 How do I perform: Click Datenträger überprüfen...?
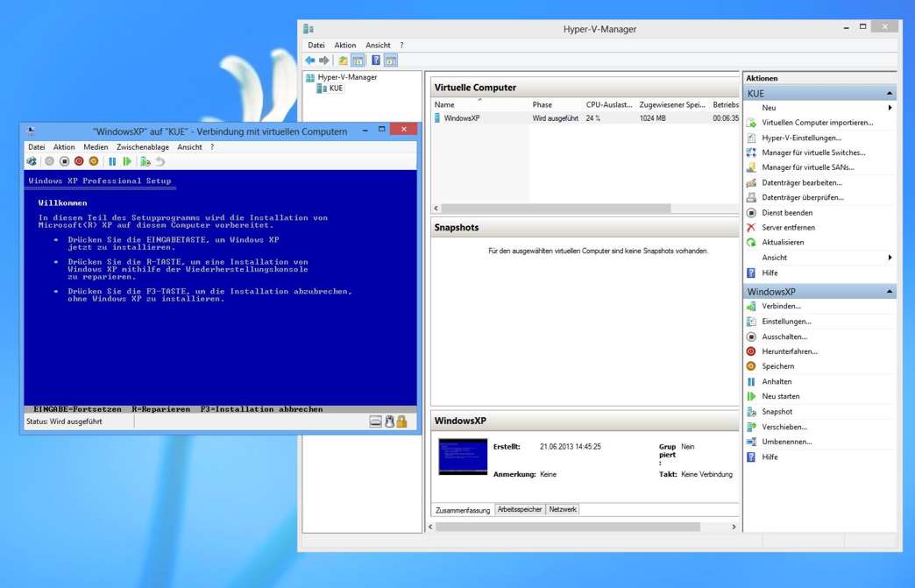pyautogui.click(x=802, y=197)
